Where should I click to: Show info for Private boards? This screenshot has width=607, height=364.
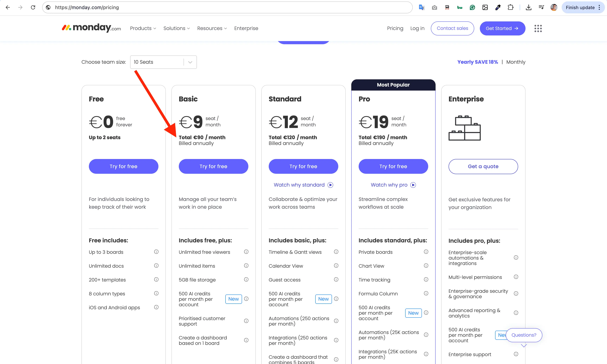click(426, 252)
